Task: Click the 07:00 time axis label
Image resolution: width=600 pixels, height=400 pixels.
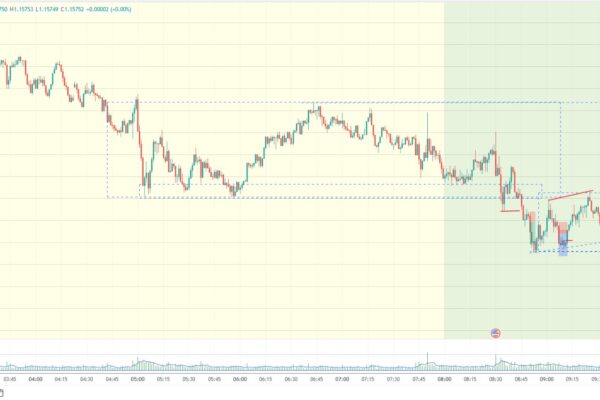Action: point(342,379)
